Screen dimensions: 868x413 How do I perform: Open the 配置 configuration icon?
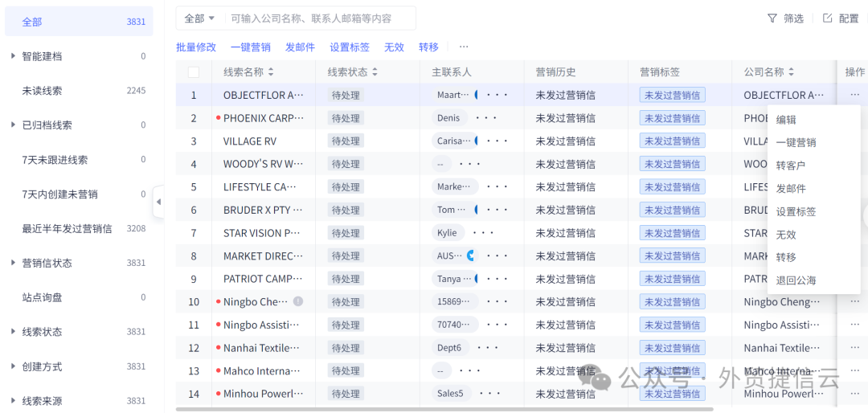click(828, 18)
